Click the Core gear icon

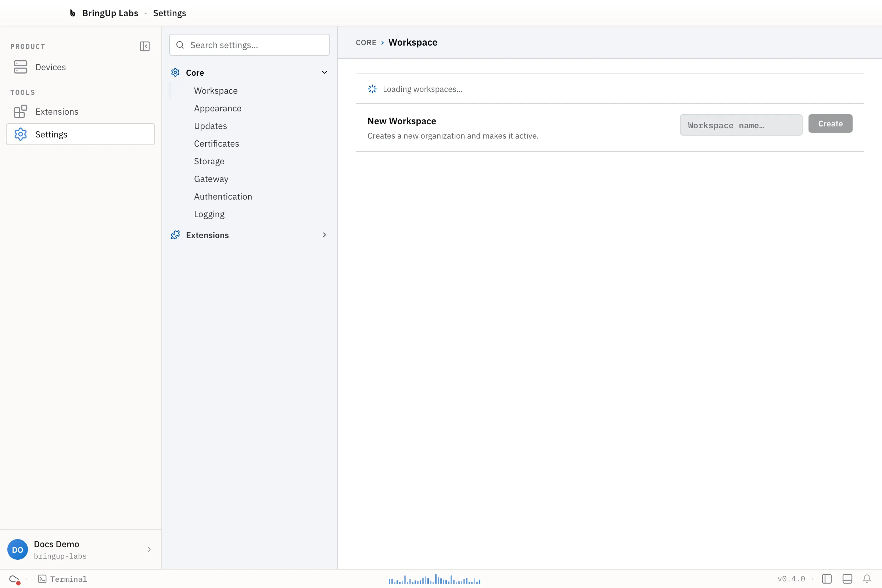click(175, 72)
